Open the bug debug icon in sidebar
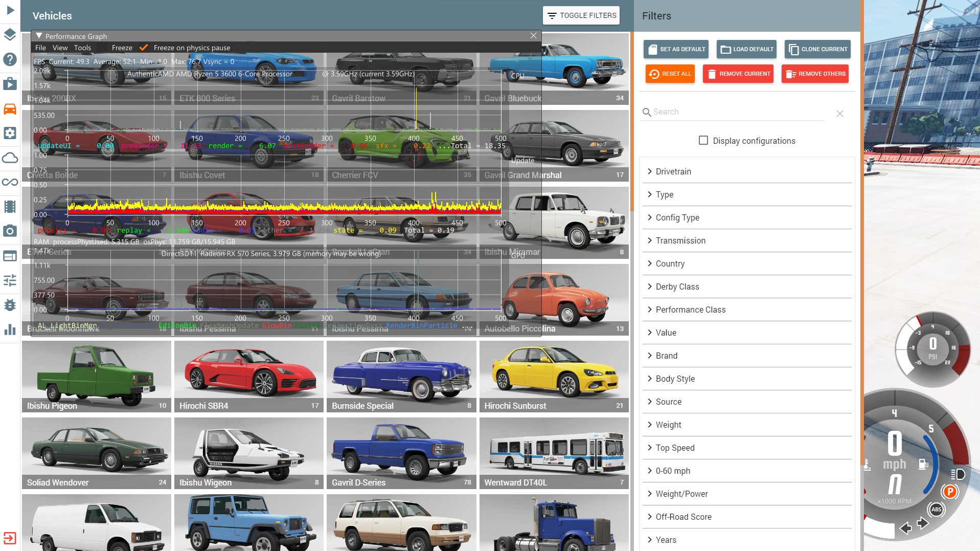 [x=10, y=305]
